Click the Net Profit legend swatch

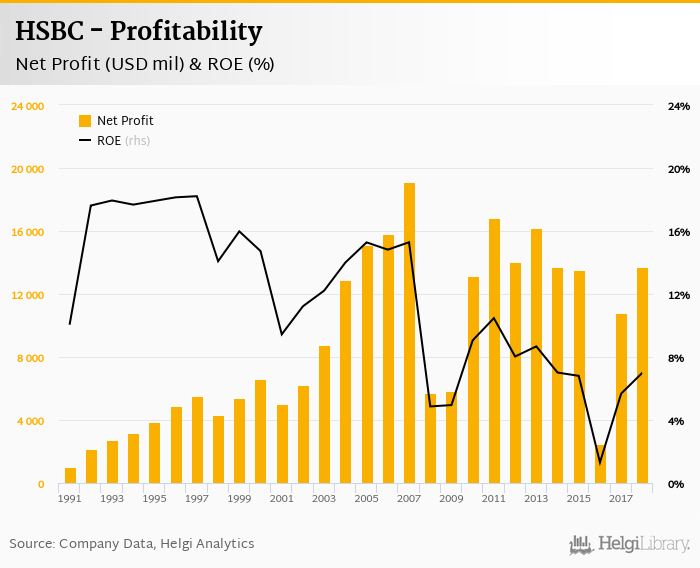85,121
